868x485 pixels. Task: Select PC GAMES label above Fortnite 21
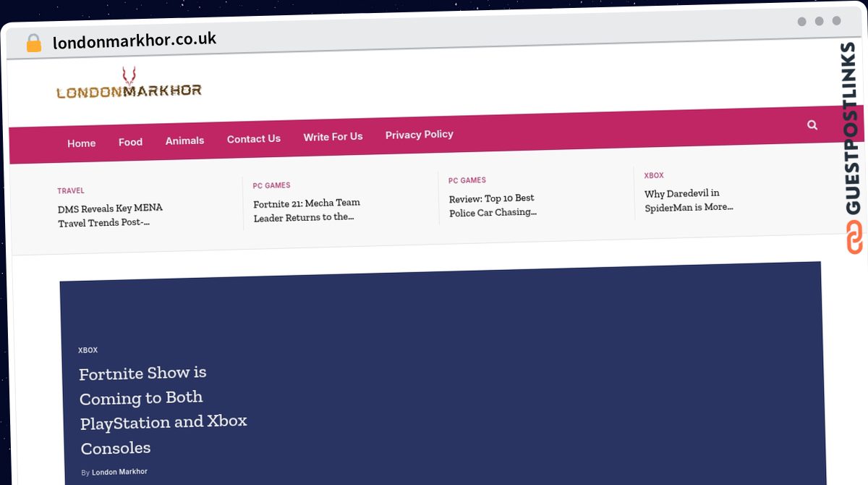pos(271,185)
